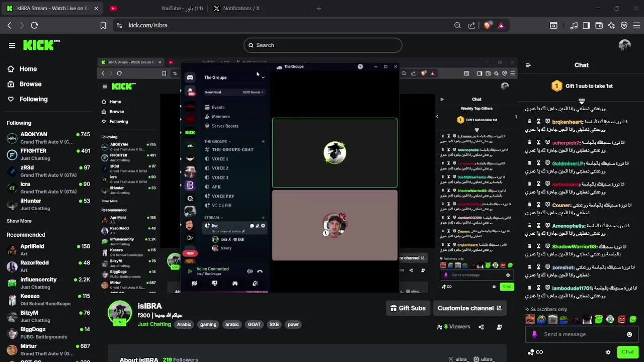Open Boost Goal chevron in streamed Discord
The height and width of the screenshot is (362, 644).
263,92
